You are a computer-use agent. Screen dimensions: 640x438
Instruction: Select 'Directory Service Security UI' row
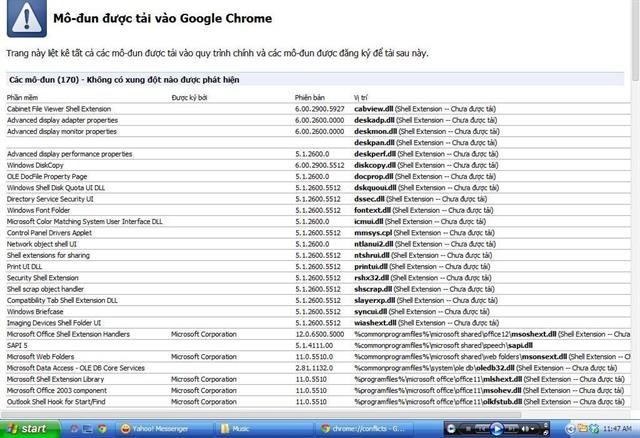pos(50,199)
